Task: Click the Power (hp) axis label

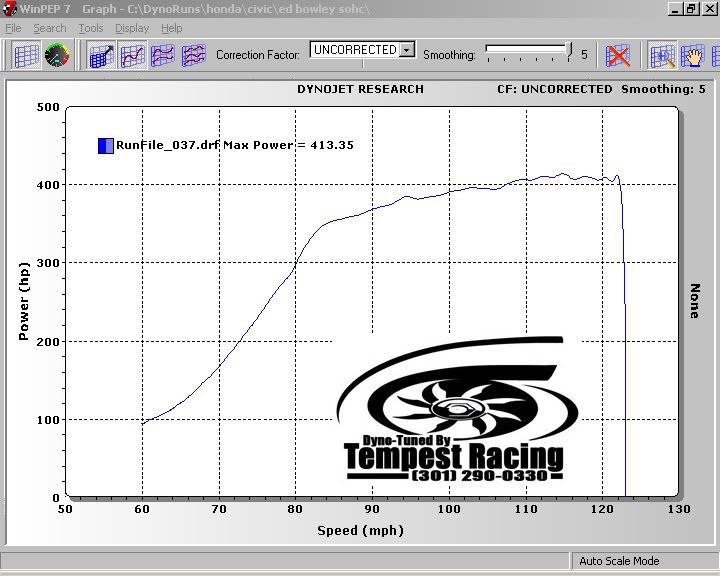Action: (x=23, y=301)
